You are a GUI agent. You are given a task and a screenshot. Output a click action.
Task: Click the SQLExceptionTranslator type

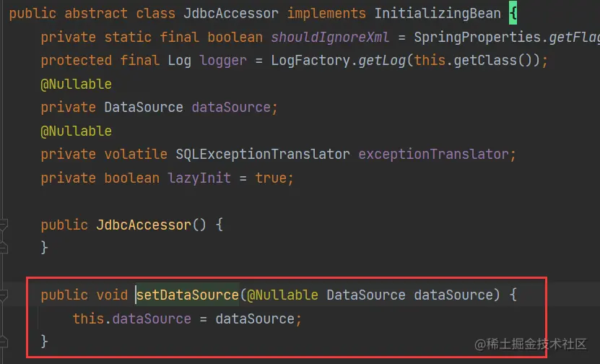[x=263, y=155]
